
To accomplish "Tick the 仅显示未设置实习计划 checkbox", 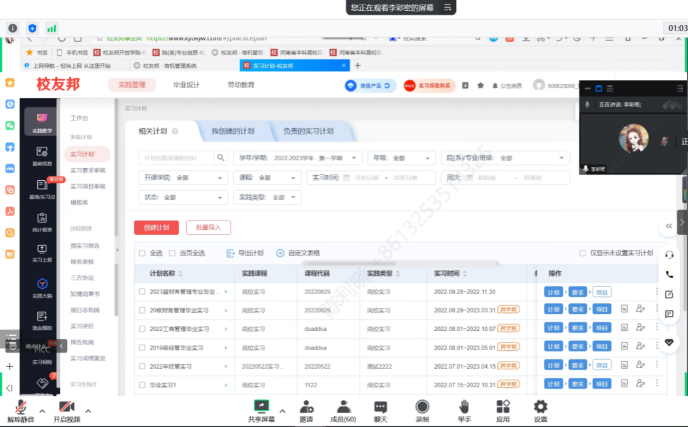I will (x=583, y=253).
